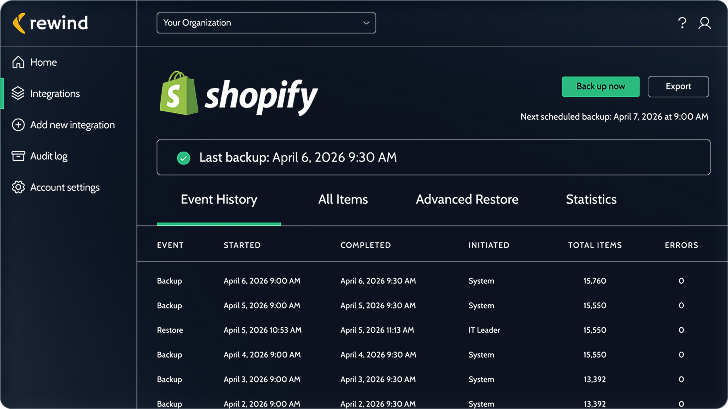Open the help question mark icon
Screen dimensions: 728x409
(682, 23)
